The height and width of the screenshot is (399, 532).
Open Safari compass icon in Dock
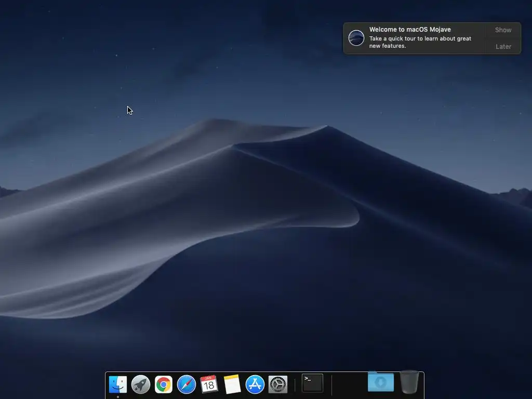[187, 384]
